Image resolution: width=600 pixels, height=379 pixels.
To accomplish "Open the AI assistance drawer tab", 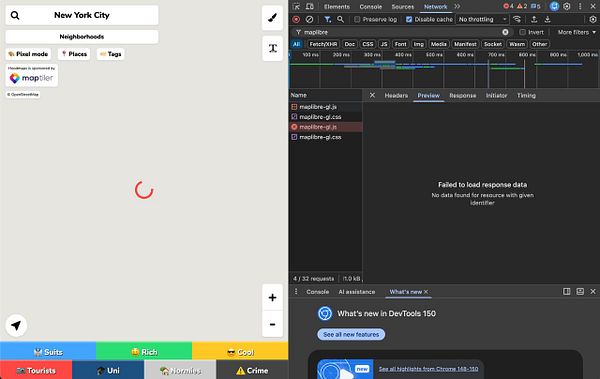I will click(357, 292).
